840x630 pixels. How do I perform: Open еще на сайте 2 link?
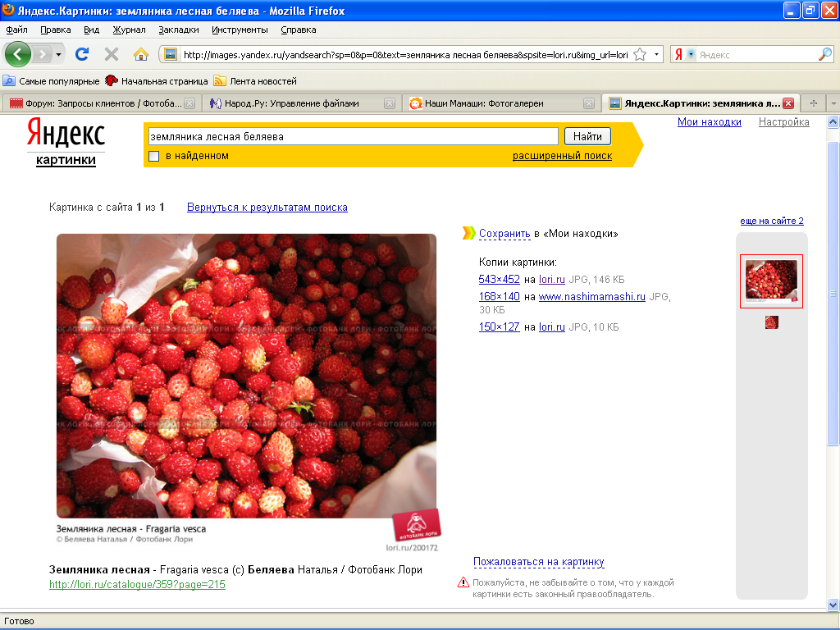pos(771,221)
